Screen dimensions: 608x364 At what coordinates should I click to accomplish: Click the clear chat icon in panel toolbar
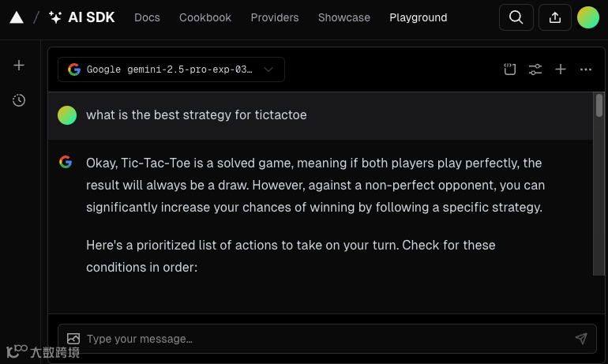[510, 69]
